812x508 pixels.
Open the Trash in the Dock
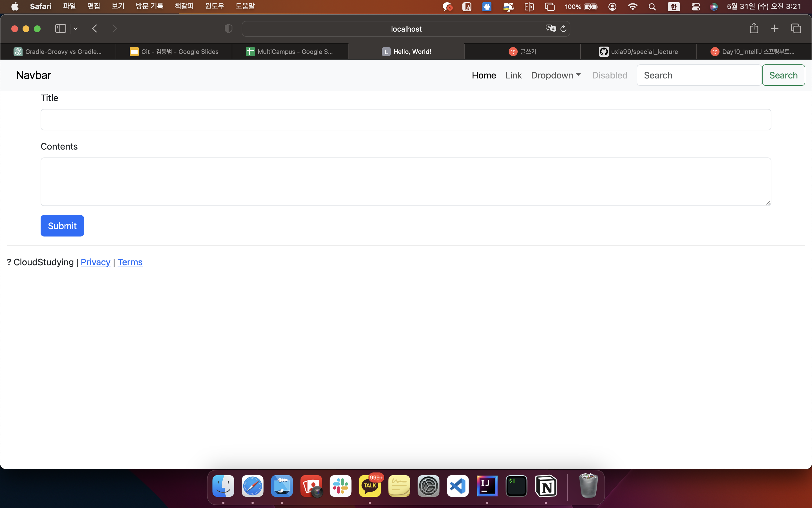(x=588, y=486)
